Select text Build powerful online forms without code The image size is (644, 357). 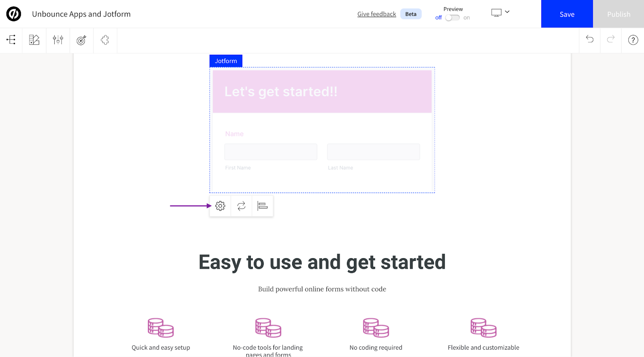click(322, 289)
